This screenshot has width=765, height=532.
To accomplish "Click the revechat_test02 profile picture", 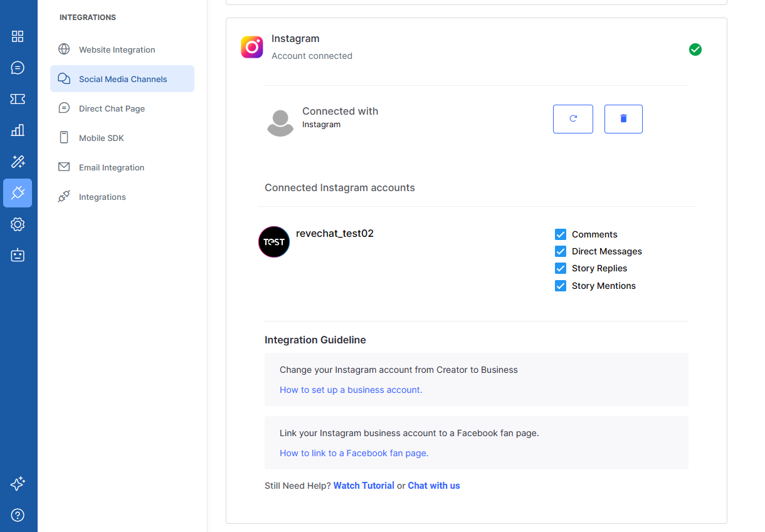I will 274,242.
